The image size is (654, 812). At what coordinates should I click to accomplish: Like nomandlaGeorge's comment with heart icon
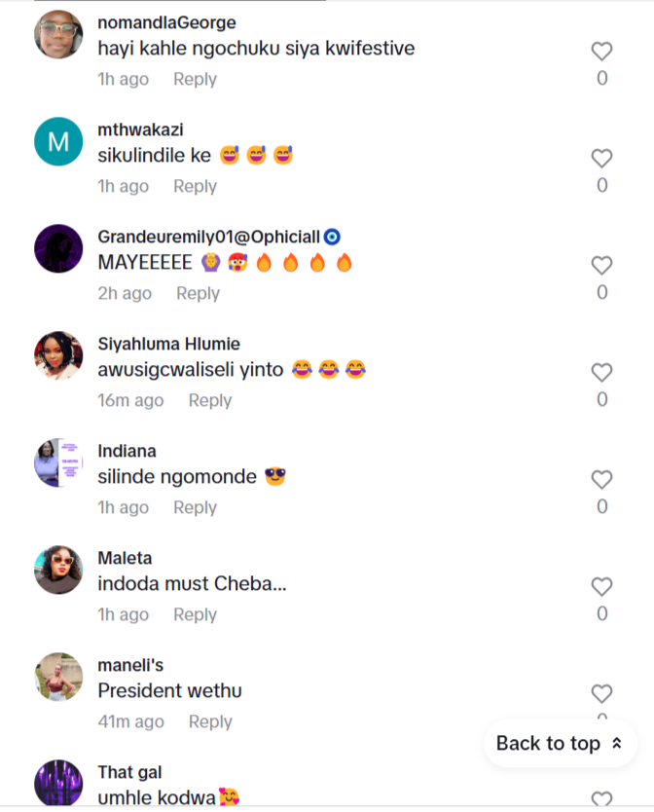pos(602,52)
